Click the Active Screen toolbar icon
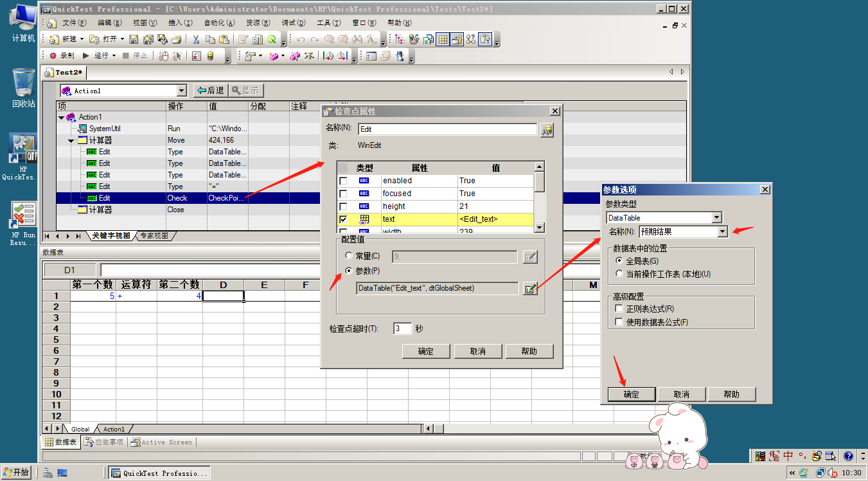868x481 pixels. 457,39
